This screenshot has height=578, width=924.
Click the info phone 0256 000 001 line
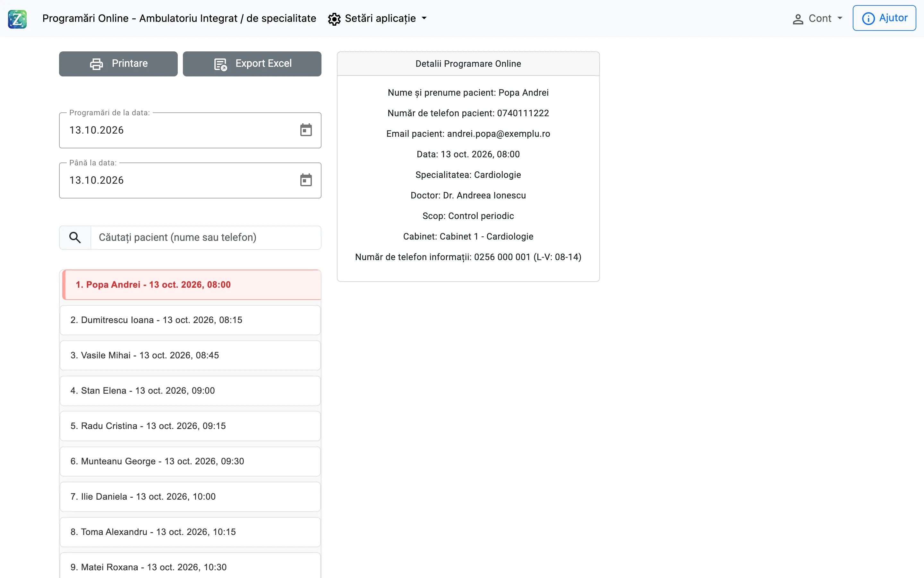(468, 257)
